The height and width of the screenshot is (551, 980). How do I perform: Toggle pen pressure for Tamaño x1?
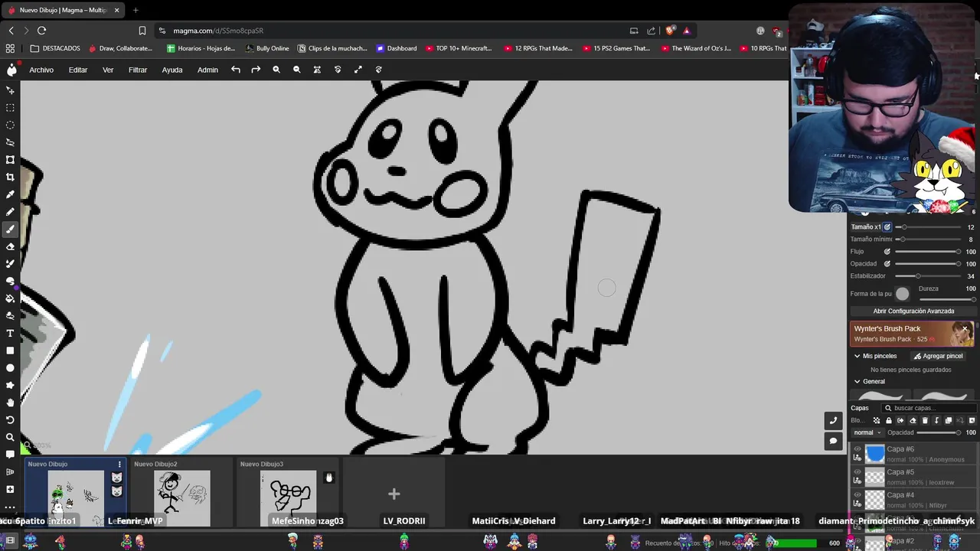click(x=887, y=227)
